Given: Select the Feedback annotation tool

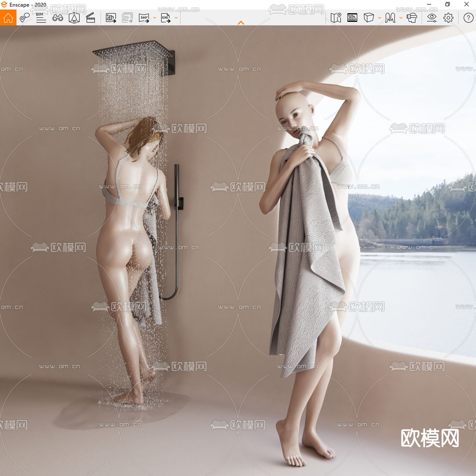Looking at the screenshot, I should coord(25,18).
